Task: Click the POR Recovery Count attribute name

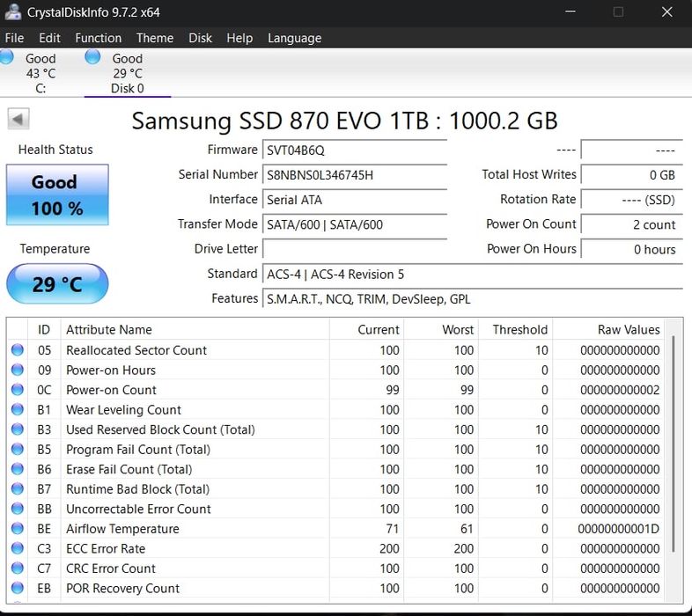Action: 122,588
